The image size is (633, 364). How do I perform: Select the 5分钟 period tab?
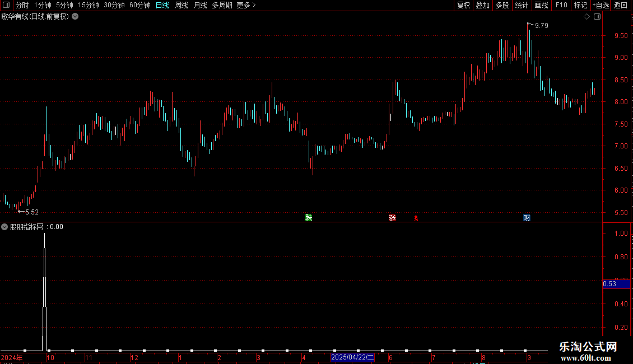tap(64, 5)
